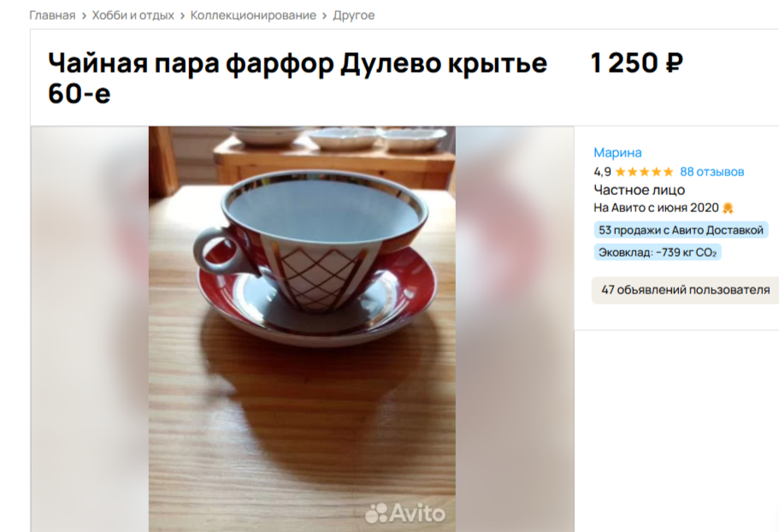The height and width of the screenshot is (532, 779).
Task: View the 88 отзывов reviews
Action: tap(712, 172)
